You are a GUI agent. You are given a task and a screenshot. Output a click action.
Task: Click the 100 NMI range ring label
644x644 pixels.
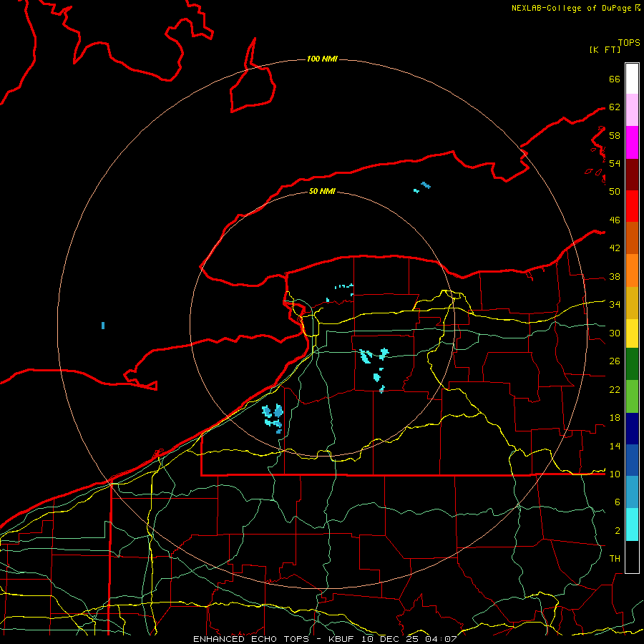(322, 59)
